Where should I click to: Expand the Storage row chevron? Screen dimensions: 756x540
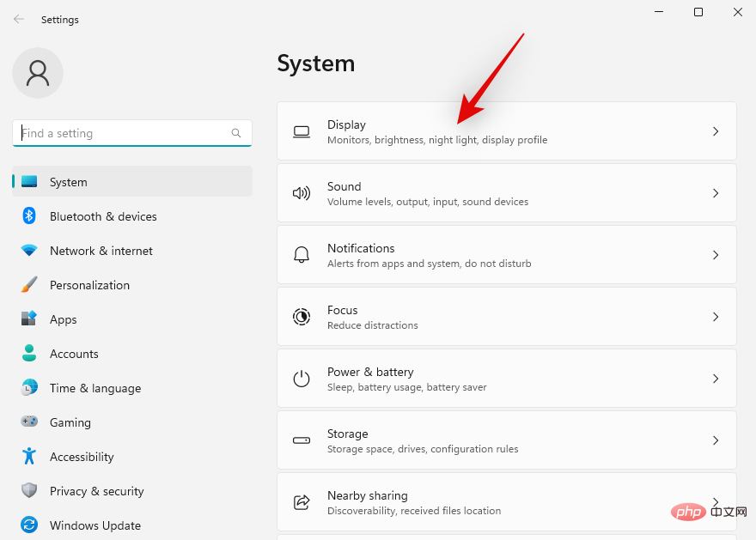click(716, 440)
